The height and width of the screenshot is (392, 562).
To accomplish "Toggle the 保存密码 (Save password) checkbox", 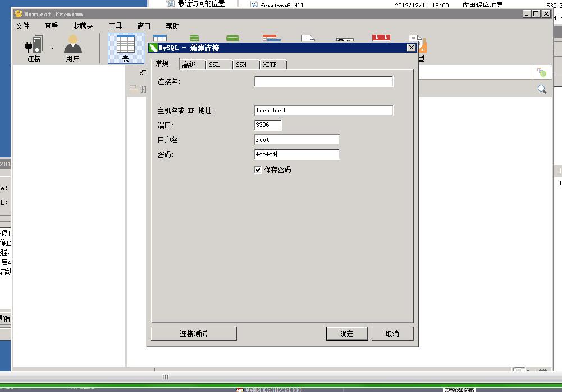I will 258,170.
